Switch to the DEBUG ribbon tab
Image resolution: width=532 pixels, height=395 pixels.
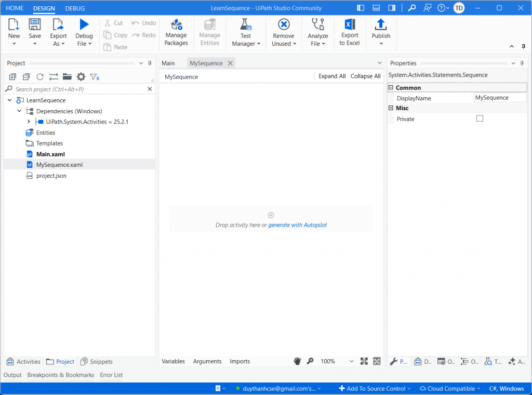tap(75, 8)
